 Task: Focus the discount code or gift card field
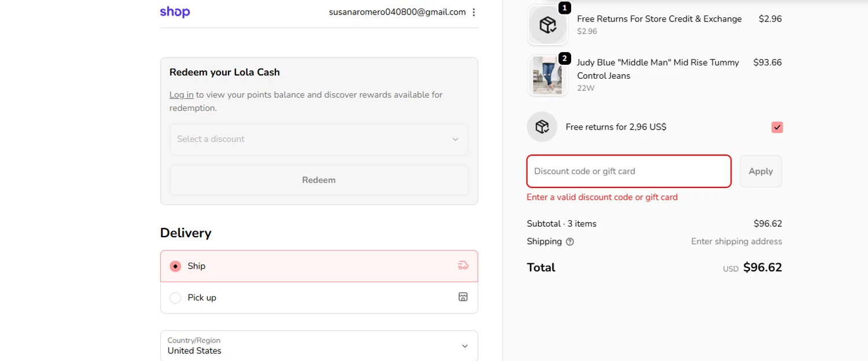[628, 171]
